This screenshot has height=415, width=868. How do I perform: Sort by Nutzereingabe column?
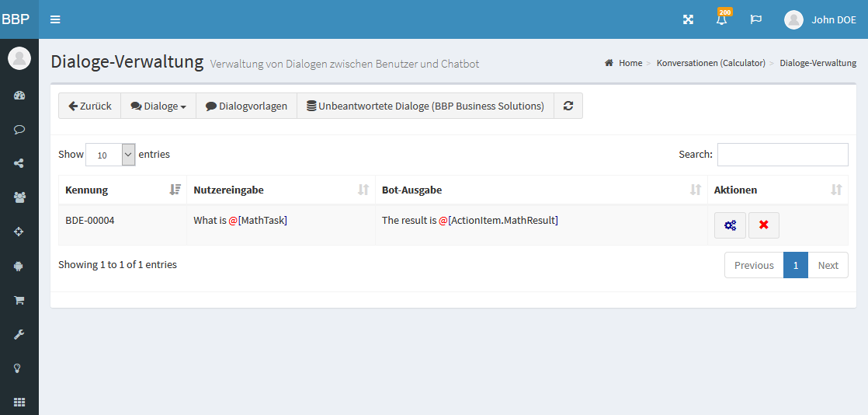281,190
